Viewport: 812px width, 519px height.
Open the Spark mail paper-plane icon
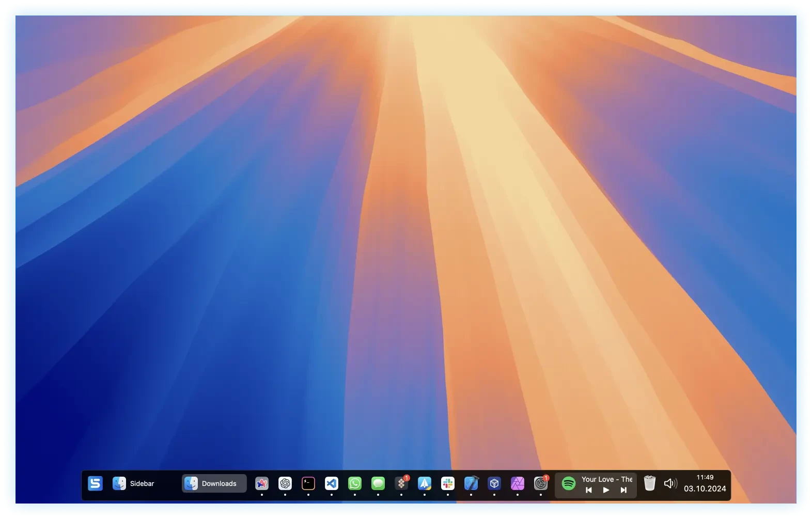425,483
